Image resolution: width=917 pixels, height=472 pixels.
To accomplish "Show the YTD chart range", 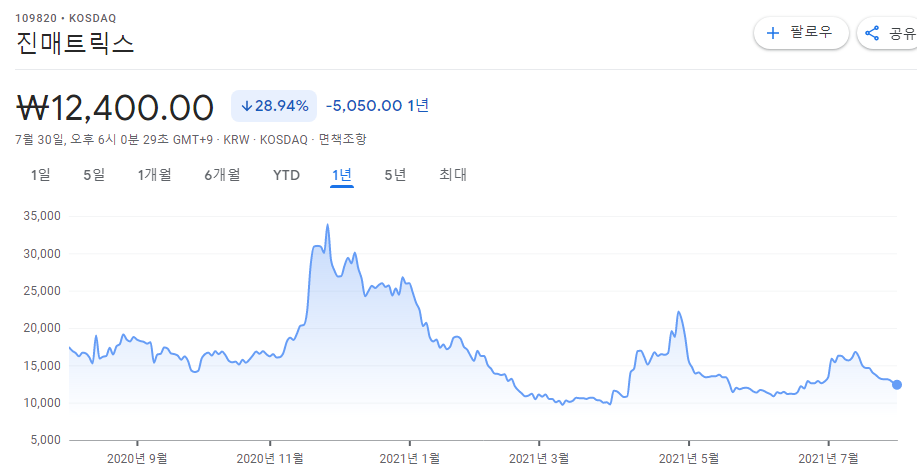I will pyautogui.click(x=287, y=175).
